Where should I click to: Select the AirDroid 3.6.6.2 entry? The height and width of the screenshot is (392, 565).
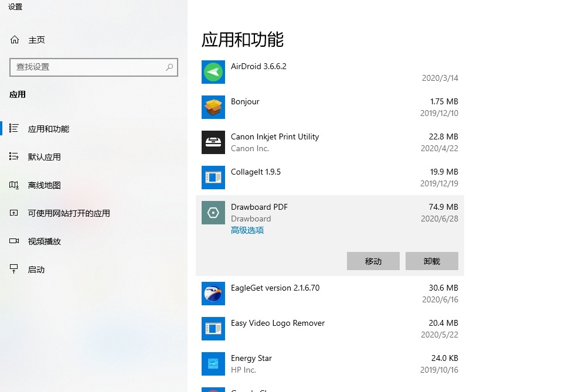[x=258, y=66]
